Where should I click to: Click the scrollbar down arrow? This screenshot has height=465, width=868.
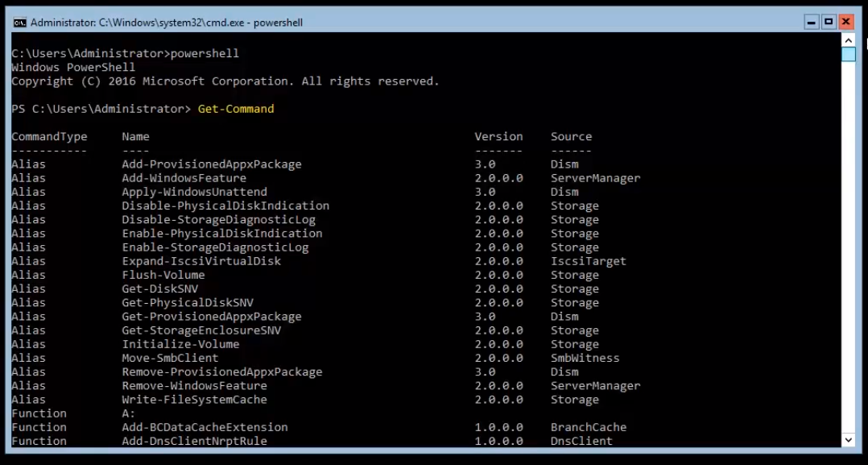[848, 439]
